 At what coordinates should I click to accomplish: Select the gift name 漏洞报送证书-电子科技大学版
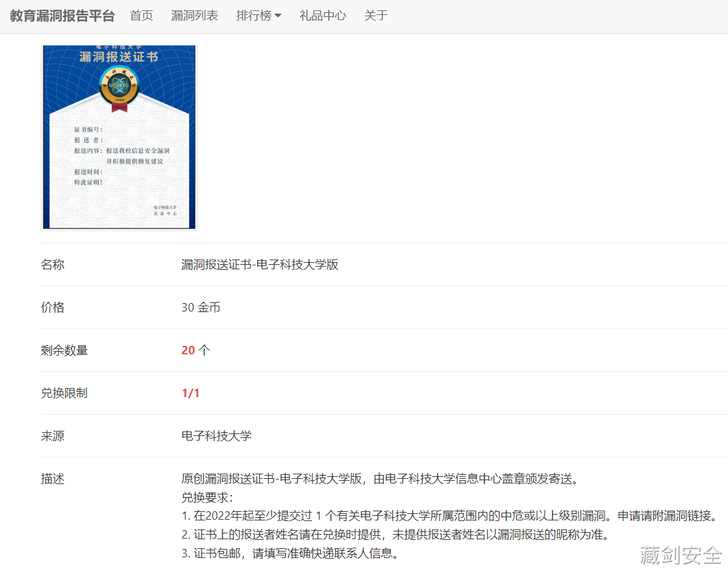tap(260, 264)
